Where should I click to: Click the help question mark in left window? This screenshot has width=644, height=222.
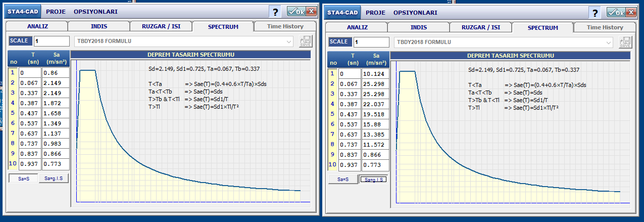(275, 12)
